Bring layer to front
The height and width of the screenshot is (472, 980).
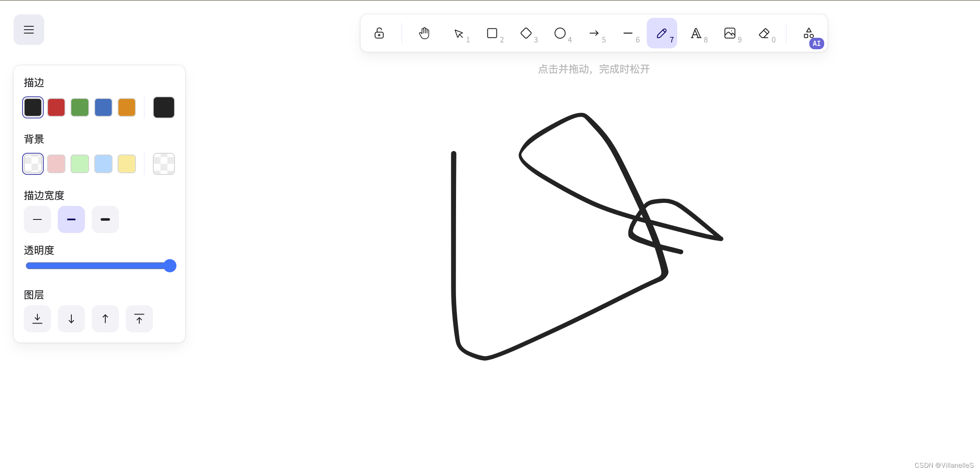click(139, 319)
